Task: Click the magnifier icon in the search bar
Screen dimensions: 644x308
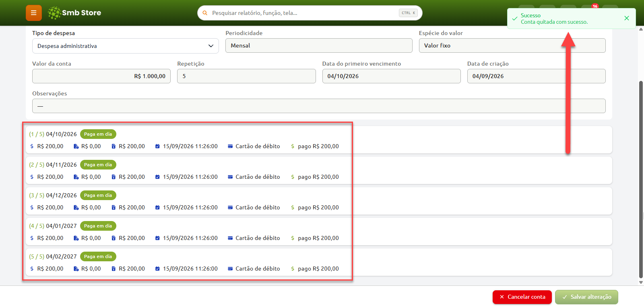Action: tap(205, 13)
